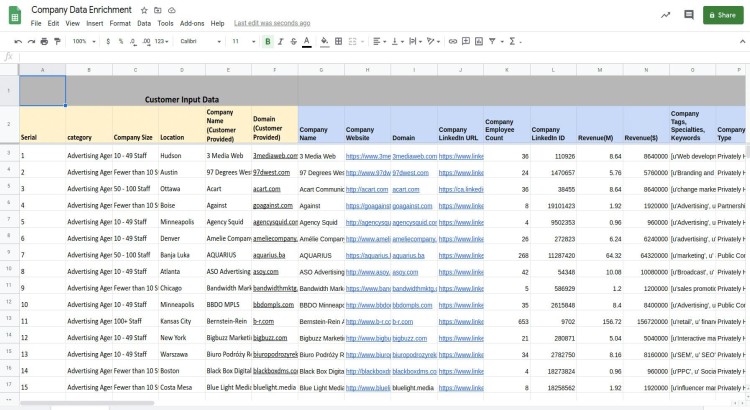The width and height of the screenshot is (750, 410).
Task: Open the Data menu
Action: (x=144, y=23)
